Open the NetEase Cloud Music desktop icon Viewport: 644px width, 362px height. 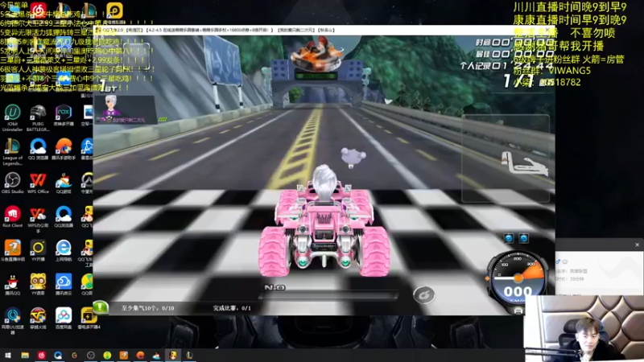click(x=38, y=10)
